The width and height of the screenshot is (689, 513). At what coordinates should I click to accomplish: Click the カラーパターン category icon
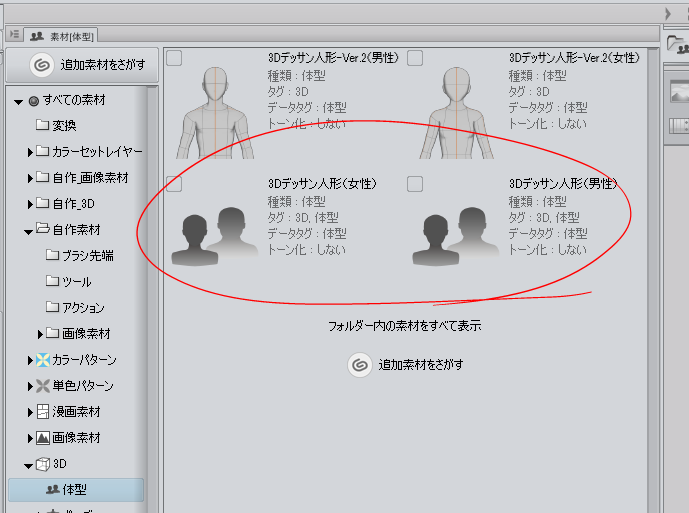pos(43,360)
